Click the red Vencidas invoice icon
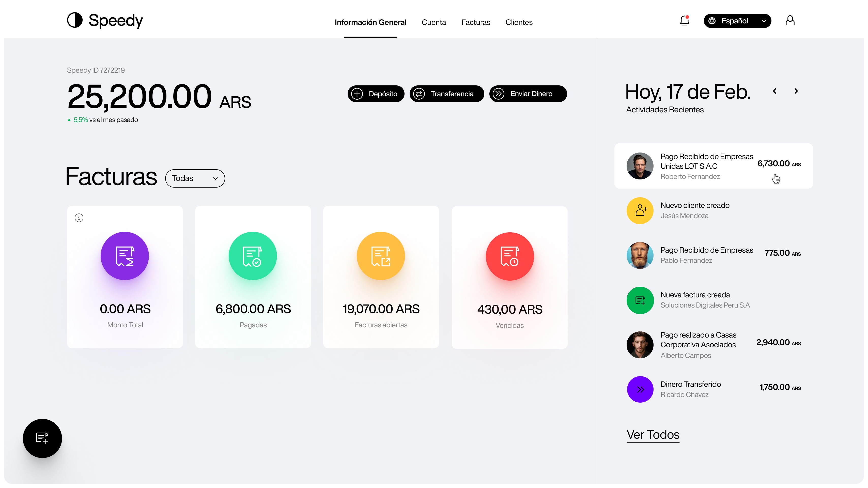 tap(509, 256)
